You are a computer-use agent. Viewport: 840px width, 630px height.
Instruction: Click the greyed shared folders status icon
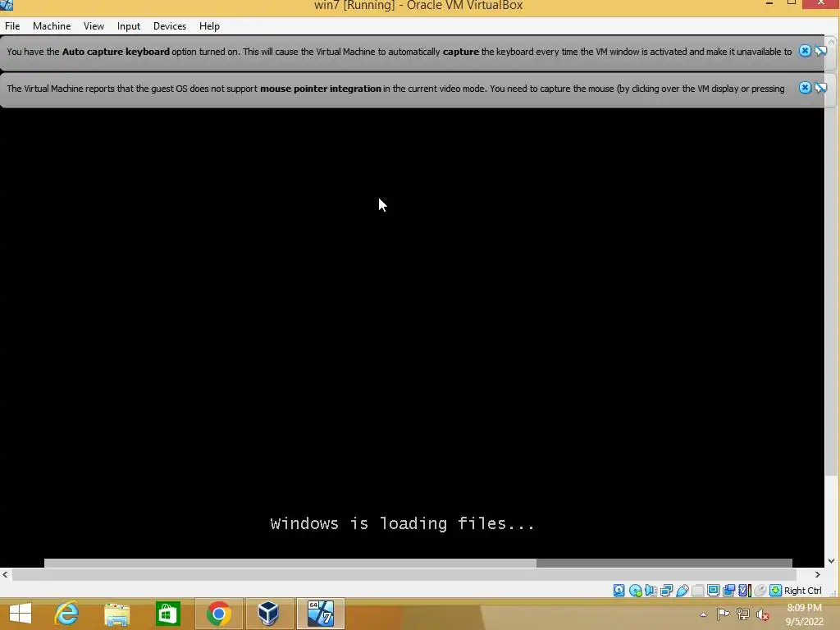pyautogui.click(x=697, y=591)
